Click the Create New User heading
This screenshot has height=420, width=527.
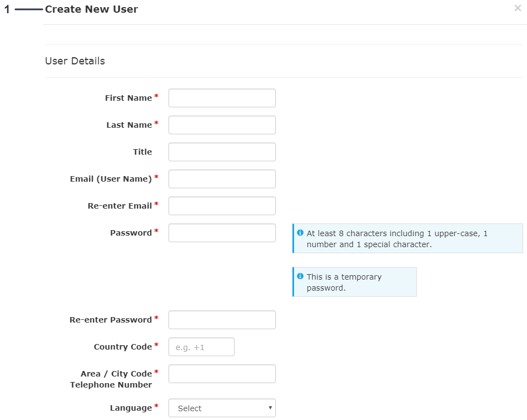click(91, 9)
